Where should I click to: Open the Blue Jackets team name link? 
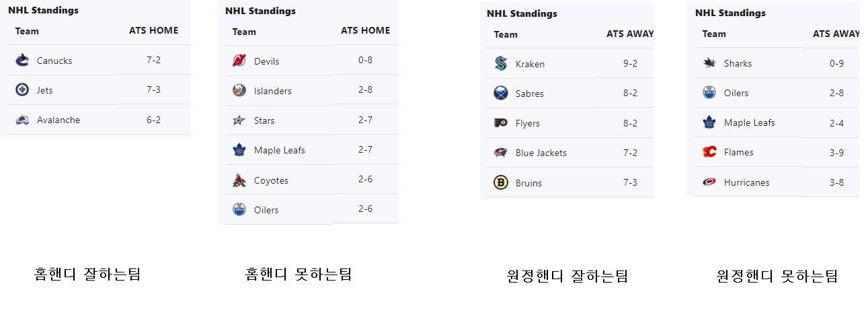(x=541, y=153)
